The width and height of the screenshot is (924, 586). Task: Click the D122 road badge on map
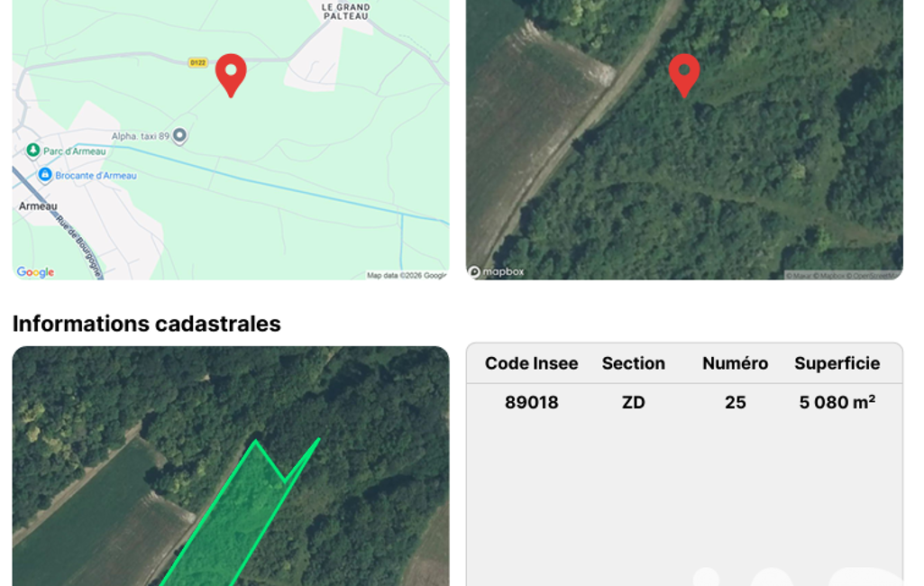197,62
